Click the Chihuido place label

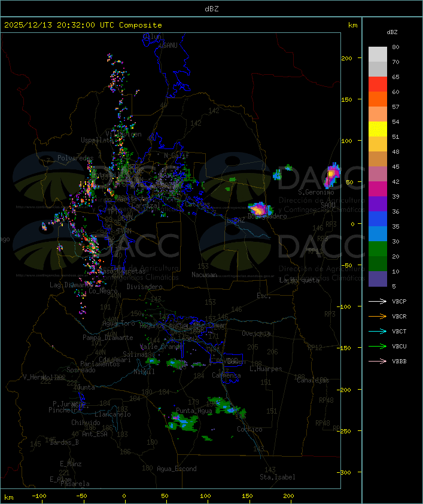(x=86, y=423)
